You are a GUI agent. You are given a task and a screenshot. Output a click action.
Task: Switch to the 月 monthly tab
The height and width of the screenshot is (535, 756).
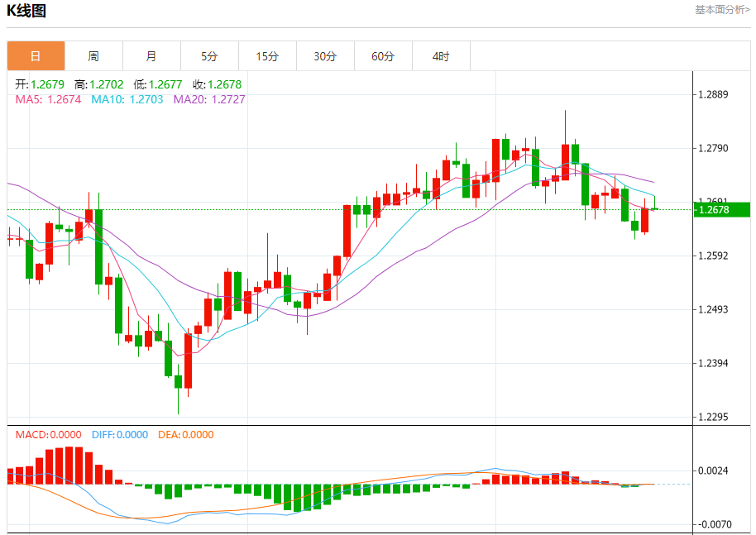[x=151, y=56]
